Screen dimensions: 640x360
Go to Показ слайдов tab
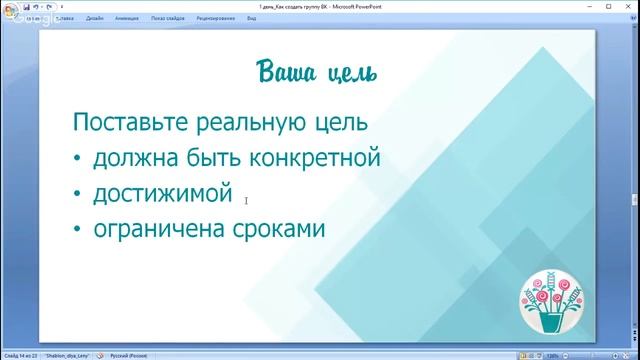click(168, 18)
